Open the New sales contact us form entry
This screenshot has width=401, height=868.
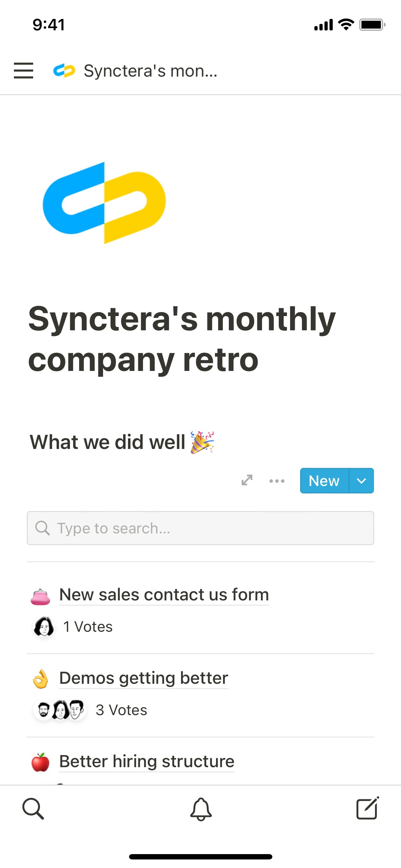(x=164, y=595)
